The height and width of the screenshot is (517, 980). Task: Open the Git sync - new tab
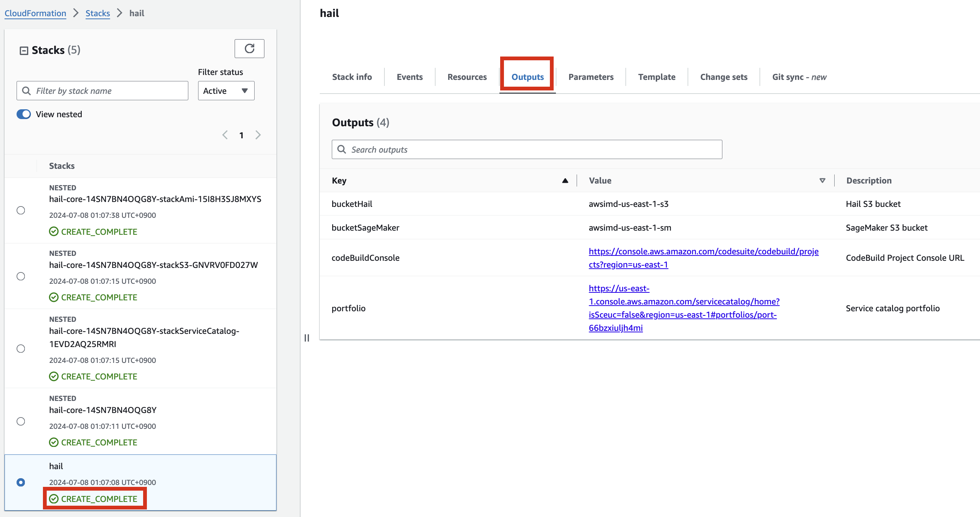pyautogui.click(x=799, y=77)
